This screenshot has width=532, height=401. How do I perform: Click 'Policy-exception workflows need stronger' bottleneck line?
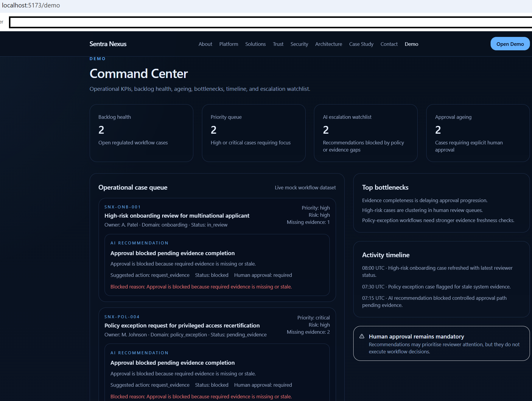[438, 220]
